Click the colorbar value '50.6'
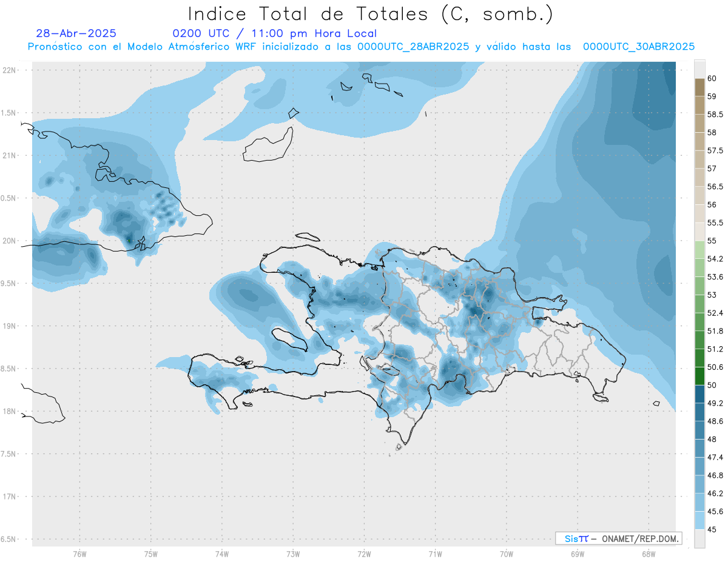The height and width of the screenshot is (562, 728). (x=715, y=367)
